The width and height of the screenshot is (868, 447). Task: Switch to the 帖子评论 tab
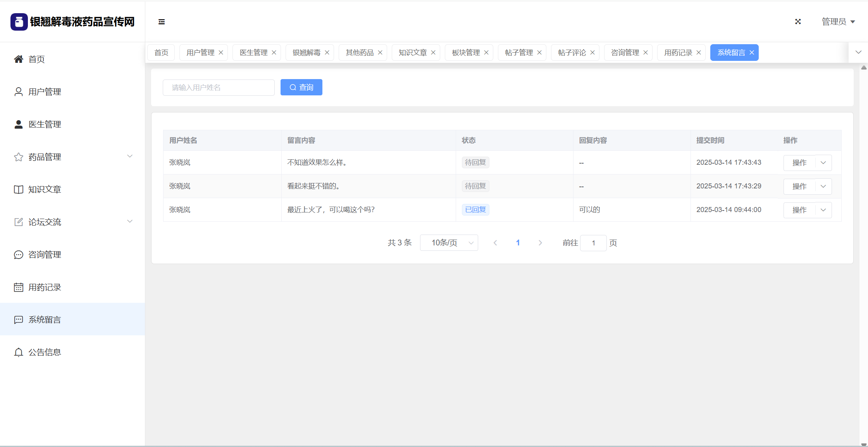[572, 53]
